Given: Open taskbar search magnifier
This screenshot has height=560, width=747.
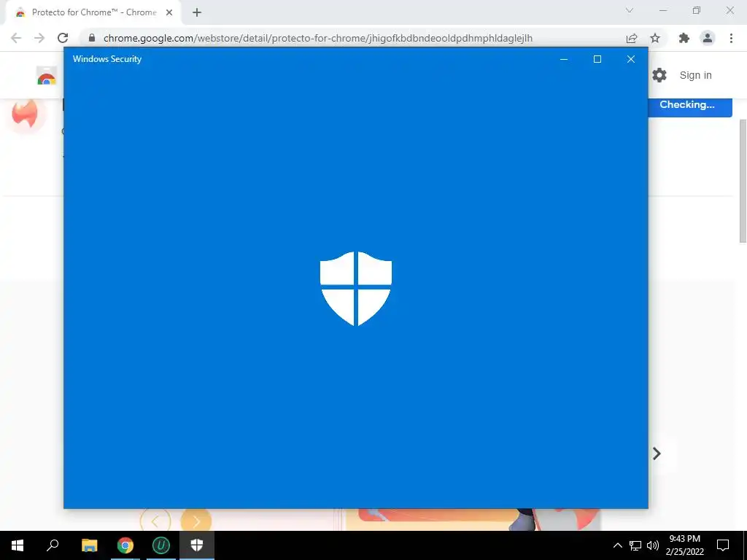Looking at the screenshot, I should (53, 545).
